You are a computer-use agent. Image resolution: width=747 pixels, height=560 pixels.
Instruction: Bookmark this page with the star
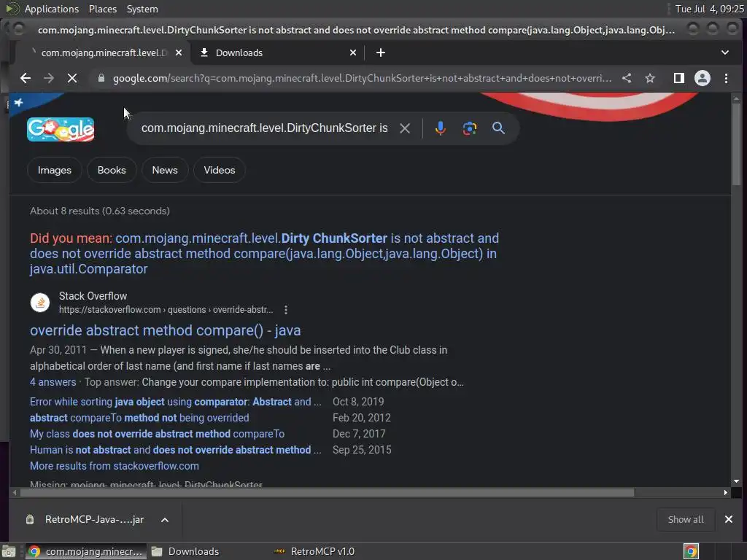tap(650, 78)
